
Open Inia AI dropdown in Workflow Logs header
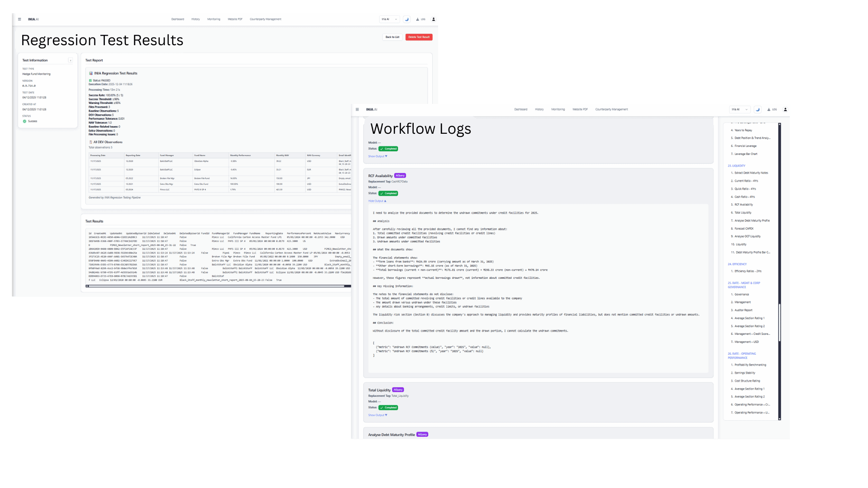coord(740,109)
